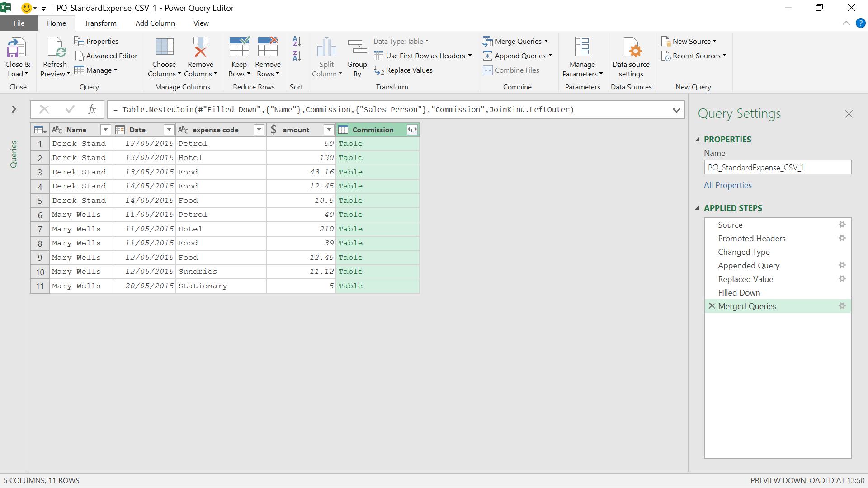This screenshot has width=868, height=488.
Task: Click the Remove Rows icon
Action: 268,47
